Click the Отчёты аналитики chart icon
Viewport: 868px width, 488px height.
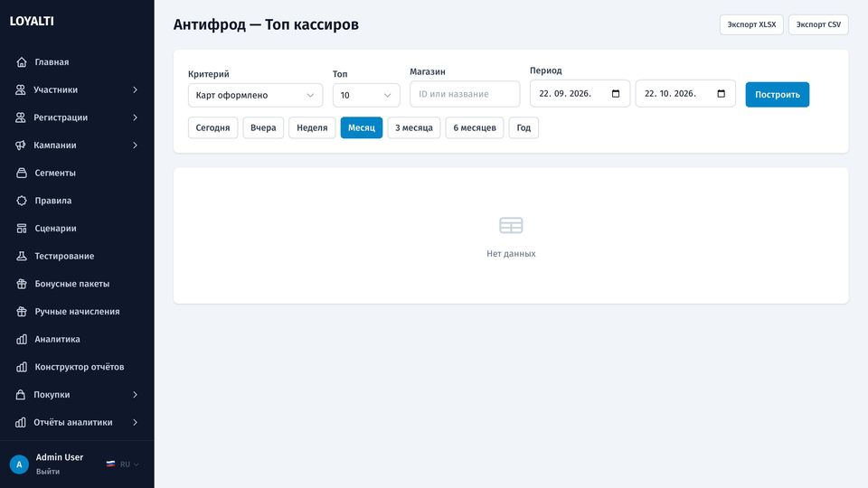[21, 422]
